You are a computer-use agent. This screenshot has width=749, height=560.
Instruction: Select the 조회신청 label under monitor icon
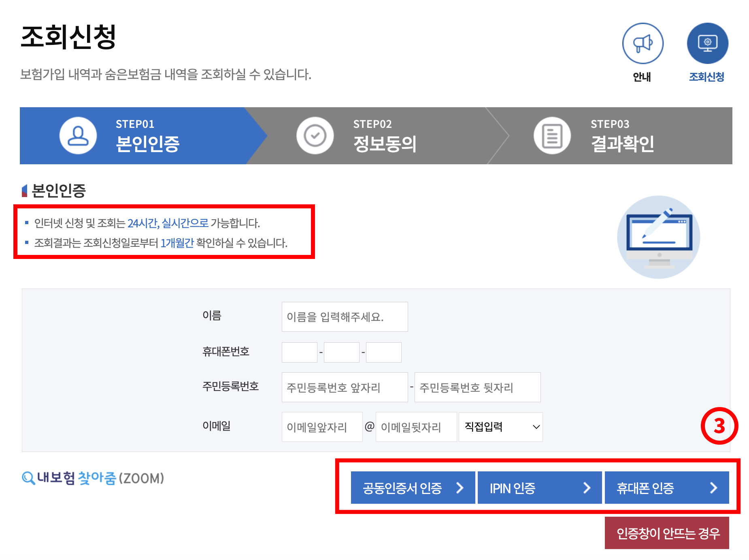click(x=707, y=77)
